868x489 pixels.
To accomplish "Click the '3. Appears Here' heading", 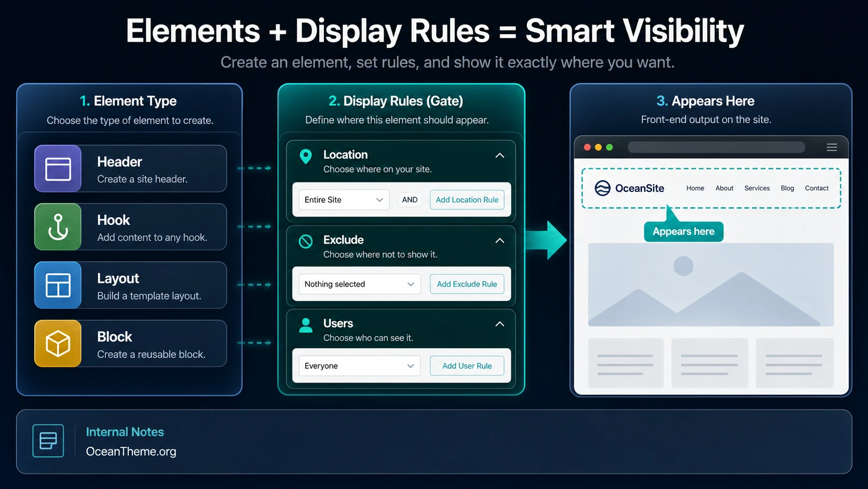I will pyautogui.click(x=706, y=101).
